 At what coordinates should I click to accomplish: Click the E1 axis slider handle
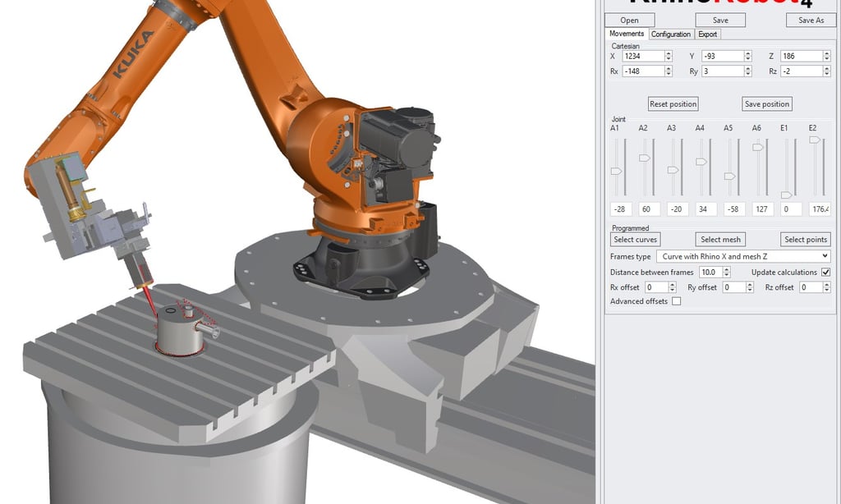coord(786,195)
